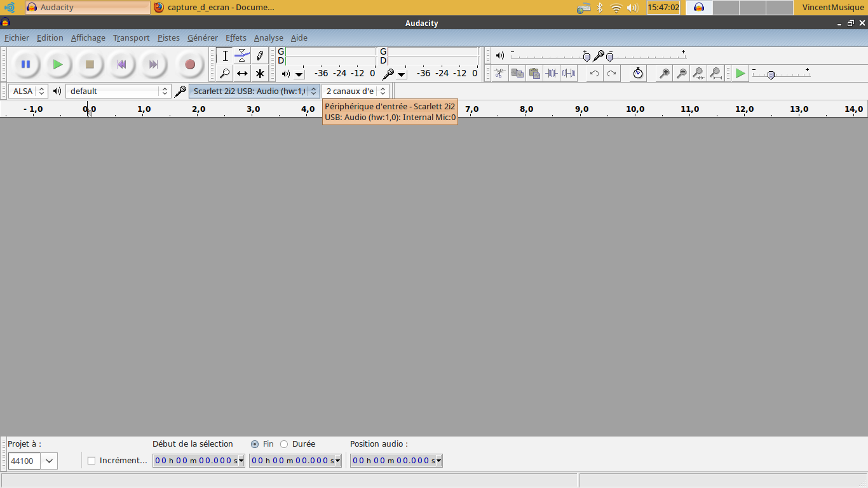Click the Pause playback button
This screenshot has height=488, width=868.
coord(26,64)
